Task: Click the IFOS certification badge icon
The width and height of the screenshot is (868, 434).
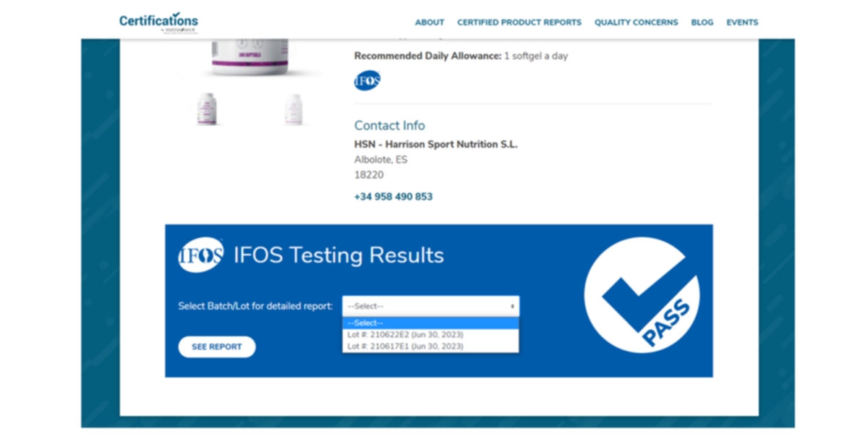Action: [367, 80]
